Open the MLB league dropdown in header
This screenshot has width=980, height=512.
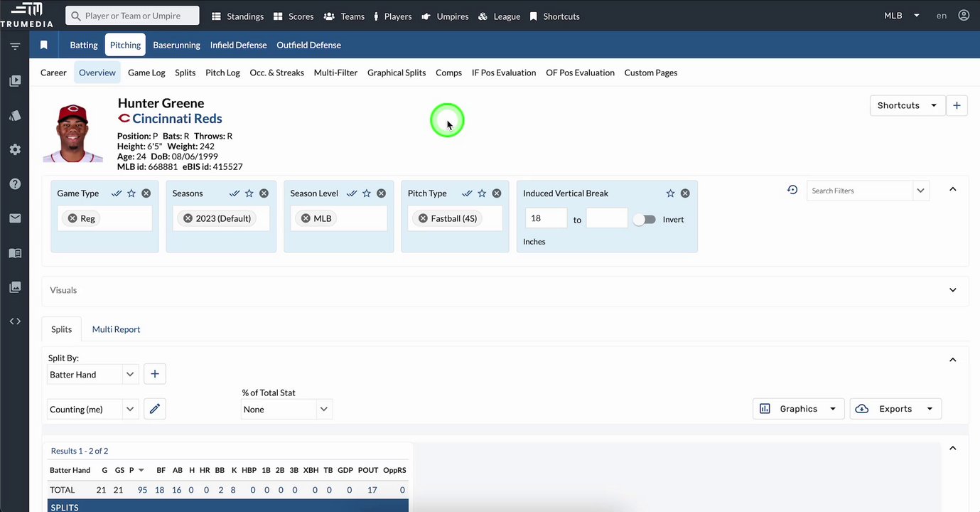coord(902,16)
